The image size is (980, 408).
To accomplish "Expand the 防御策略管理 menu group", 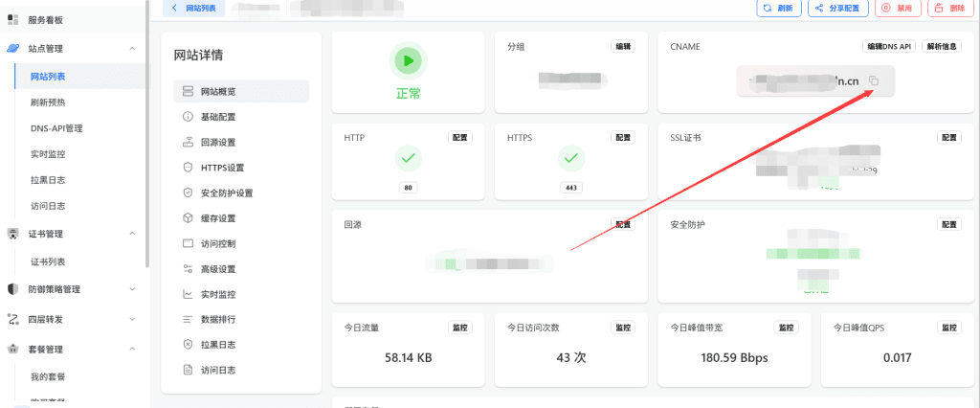I will pyautogui.click(x=132, y=289).
